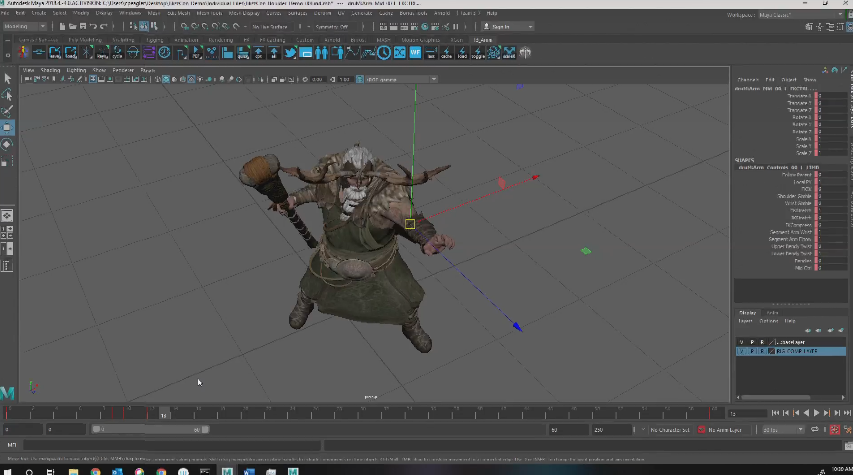Screen dimensions: 853x475
Task: Open Word from Windows taskbar
Action: [249, 471]
